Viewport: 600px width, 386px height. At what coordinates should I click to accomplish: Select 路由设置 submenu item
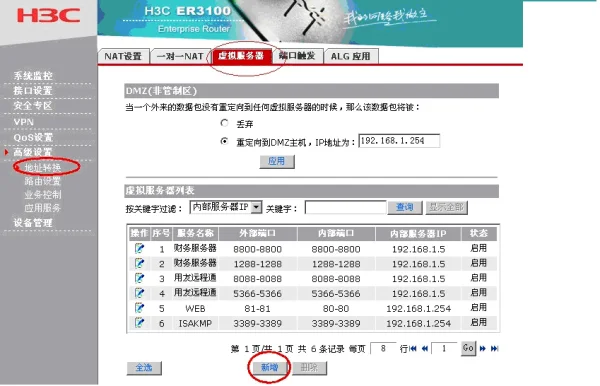pos(42,181)
